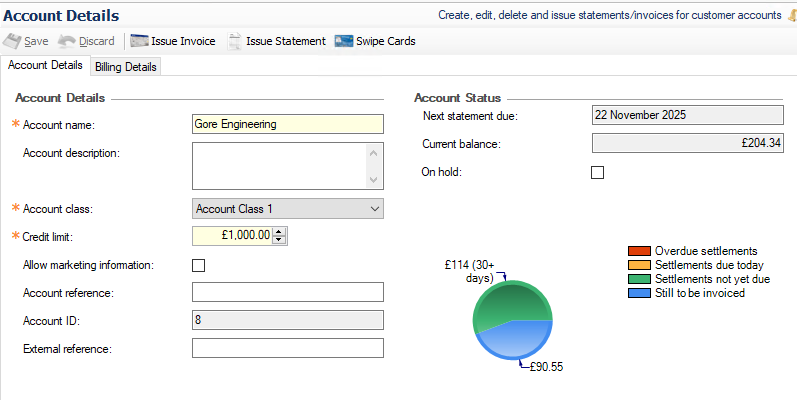Click the Swipe Cards icon
Viewport: 797px width, 400px height.
coord(343,41)
